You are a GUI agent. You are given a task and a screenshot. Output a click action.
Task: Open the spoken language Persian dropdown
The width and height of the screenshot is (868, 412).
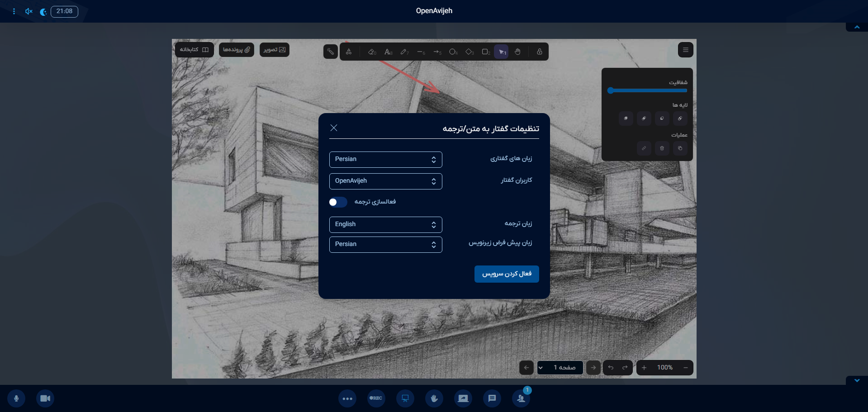coord(386,160)
